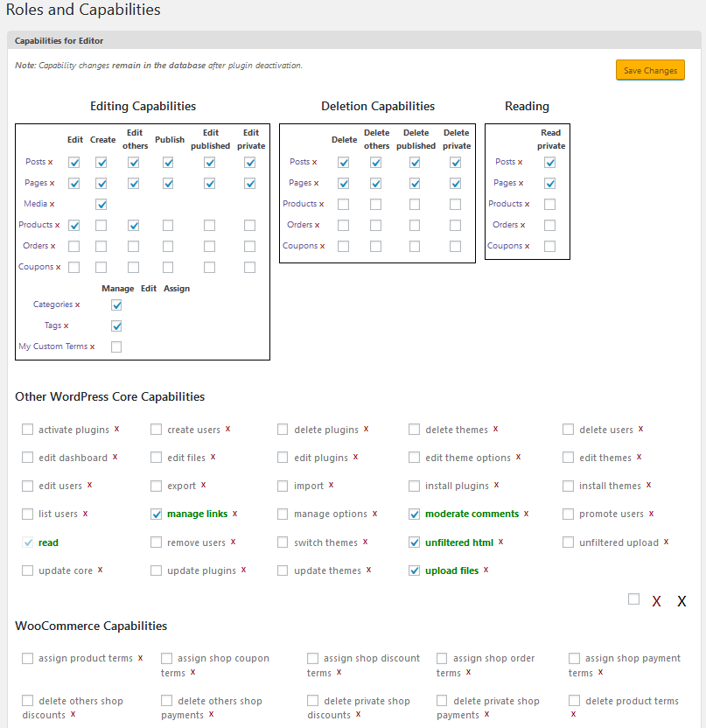Enable the activate plugins checkbox
The width and height of the screenshot is (706, 728).
point(27,429)
